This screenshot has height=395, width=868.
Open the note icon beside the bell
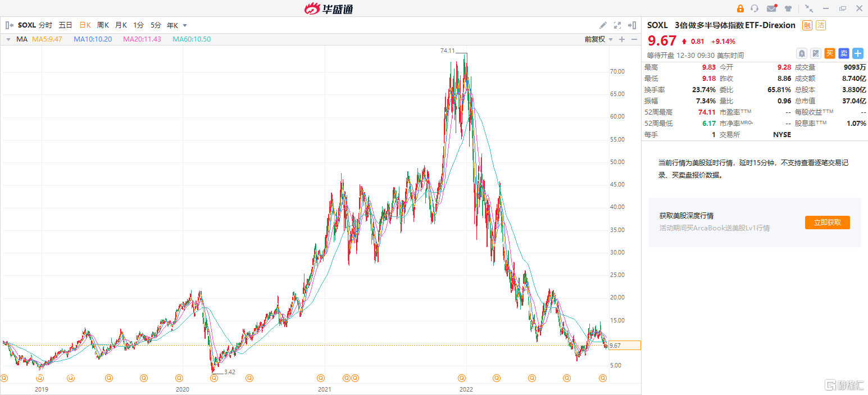(816, 53)
